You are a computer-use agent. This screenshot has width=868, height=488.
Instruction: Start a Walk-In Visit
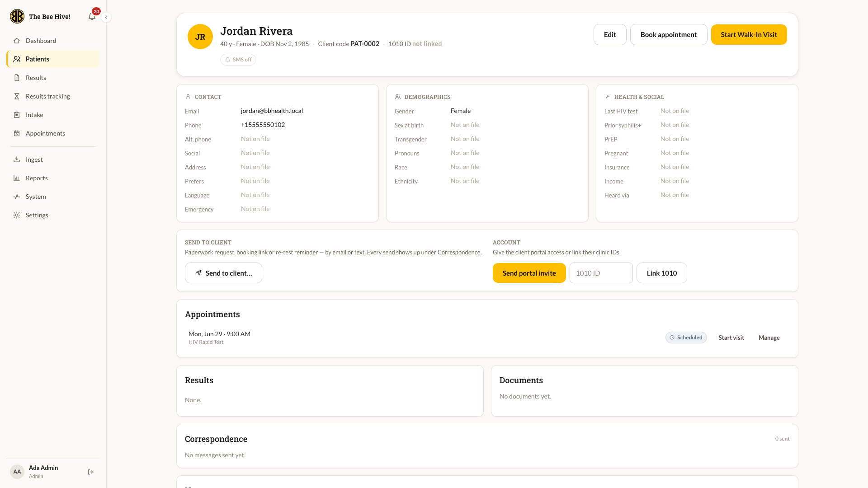point(749,34)
